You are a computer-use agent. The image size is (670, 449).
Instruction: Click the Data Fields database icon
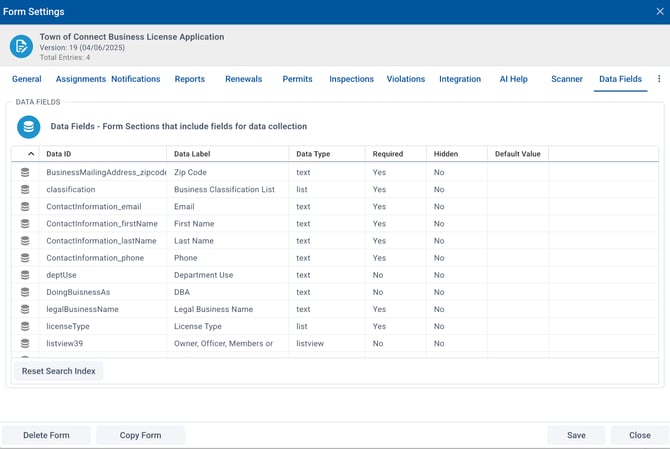29,127
